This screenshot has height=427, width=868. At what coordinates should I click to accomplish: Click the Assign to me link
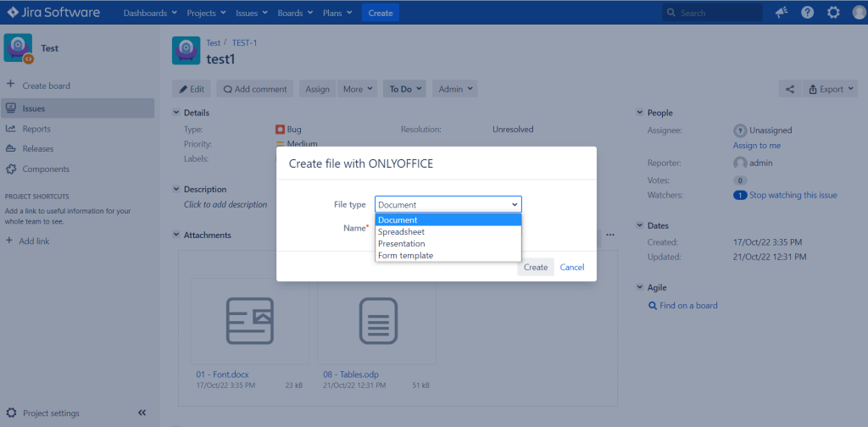tap(757, 146)
